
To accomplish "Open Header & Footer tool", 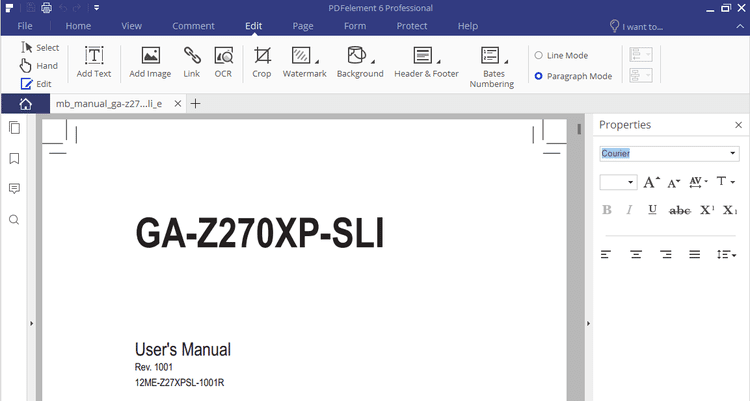I will coord(426,62).
